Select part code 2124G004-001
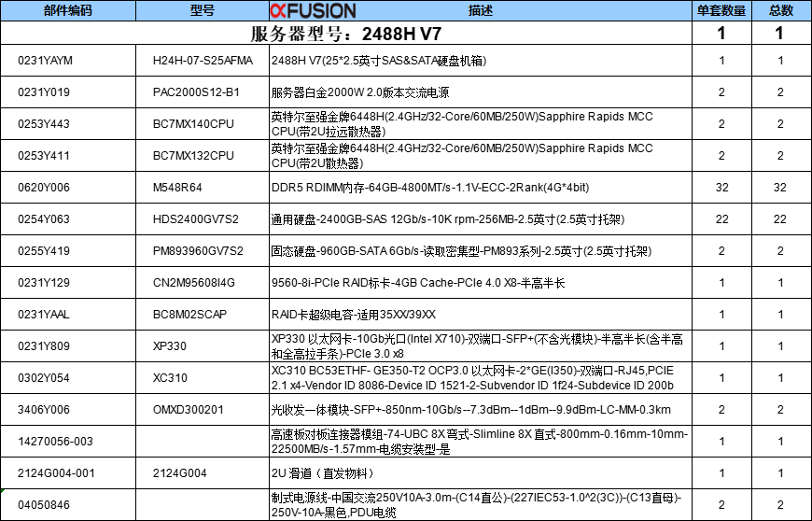This screenshot has width=812, height=521. pyautogui.click(x=56, y=472)
